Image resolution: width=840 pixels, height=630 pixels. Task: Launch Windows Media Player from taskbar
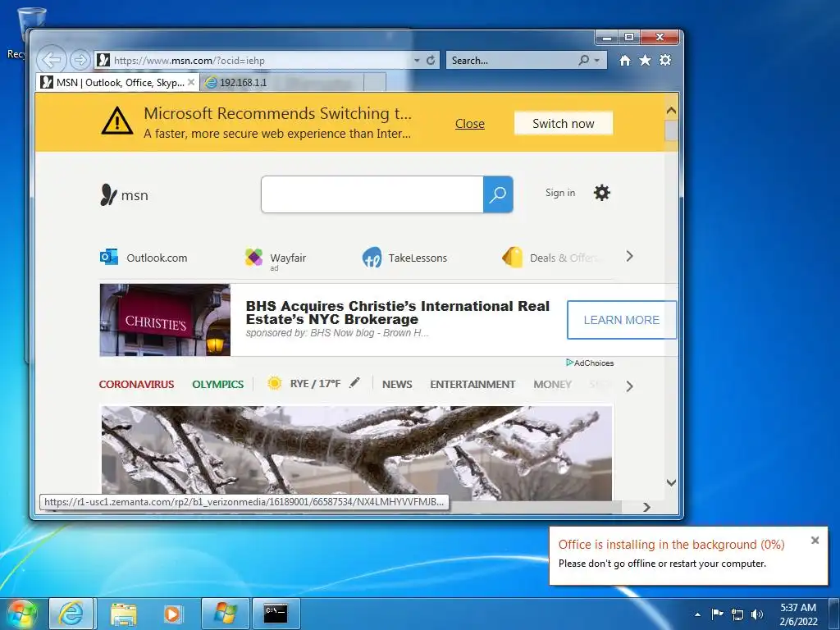pos(172,614)
